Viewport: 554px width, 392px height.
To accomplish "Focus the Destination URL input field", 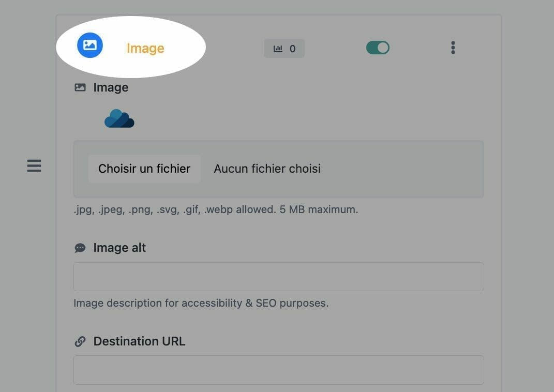I will click(x=279, y=370).
